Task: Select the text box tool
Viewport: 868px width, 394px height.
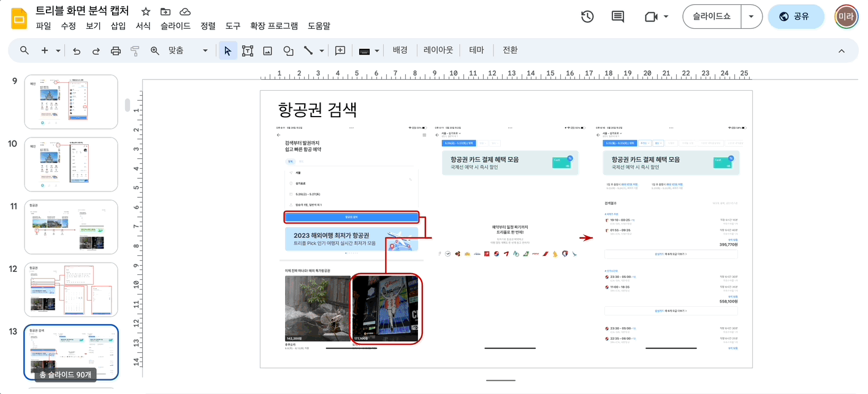Action: [x=248, y=51]
